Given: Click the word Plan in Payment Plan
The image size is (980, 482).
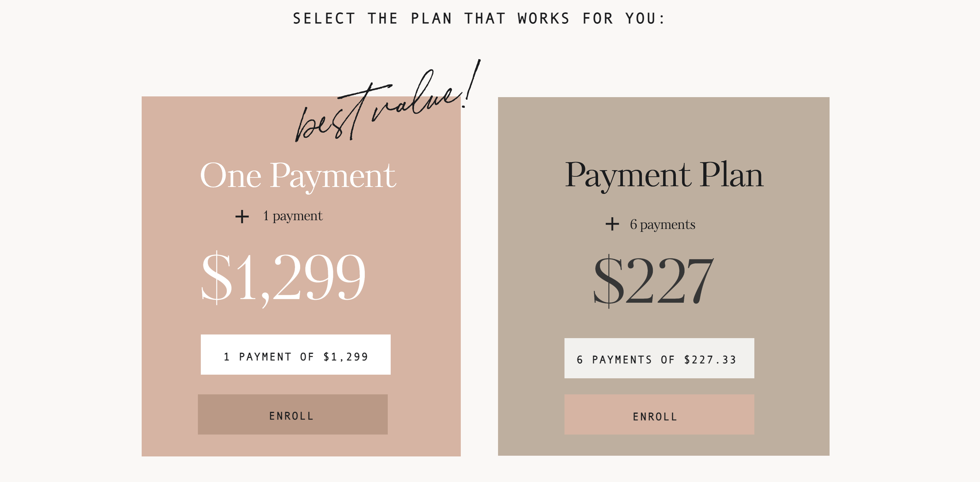Looking at the screenshot, I should 731,175.
